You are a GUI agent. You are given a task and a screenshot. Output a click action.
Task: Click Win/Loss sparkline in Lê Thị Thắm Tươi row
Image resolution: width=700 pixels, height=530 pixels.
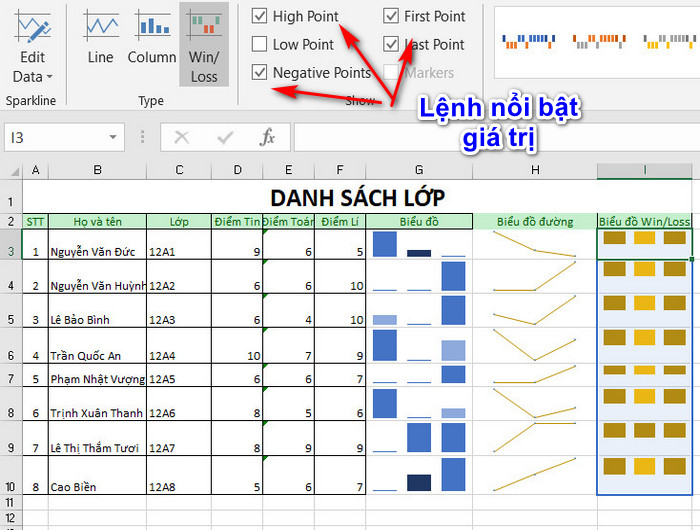[645, 438]
